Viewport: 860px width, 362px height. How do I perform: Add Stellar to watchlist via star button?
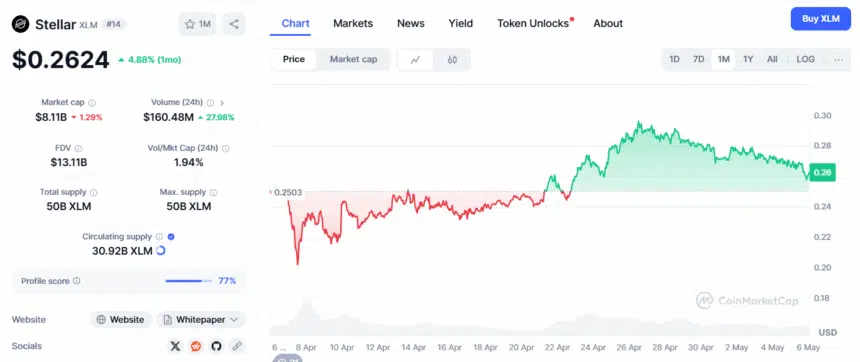197,24
